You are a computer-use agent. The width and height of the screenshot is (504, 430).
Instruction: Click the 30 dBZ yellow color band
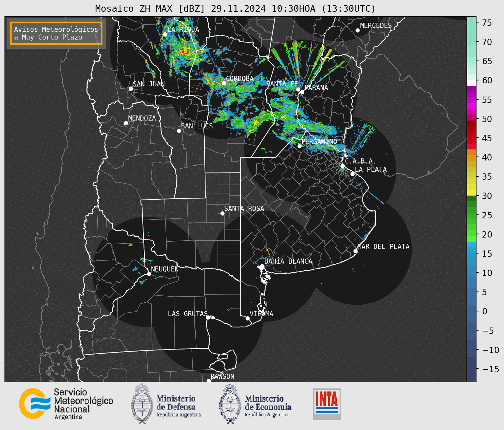(471, 193)
